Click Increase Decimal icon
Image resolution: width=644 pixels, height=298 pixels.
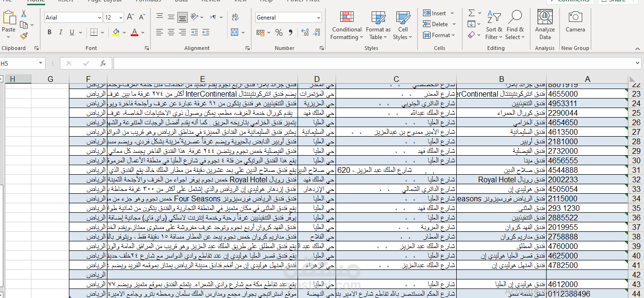(304, 32)
